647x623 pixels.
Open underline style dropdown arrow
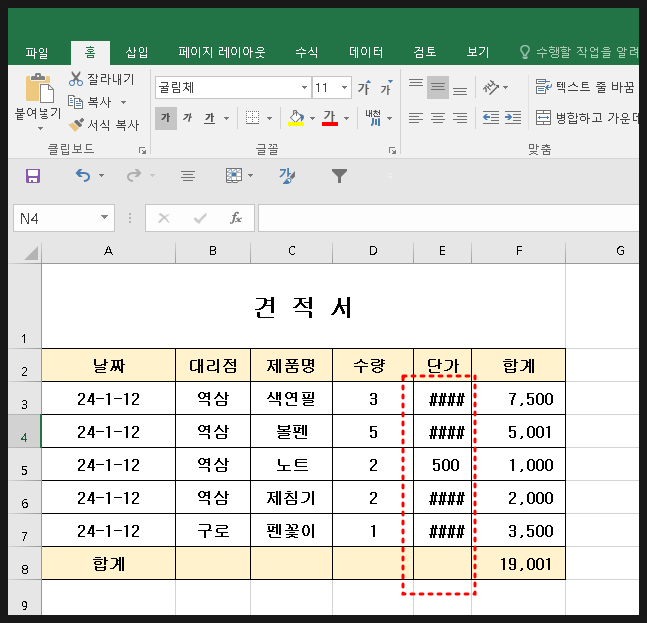[x=227, y=118]
